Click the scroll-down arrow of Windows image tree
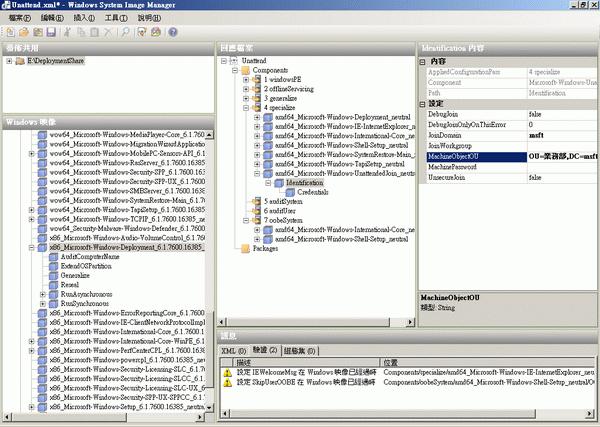Screen dimensions: 600x427 tap(209, 408)
